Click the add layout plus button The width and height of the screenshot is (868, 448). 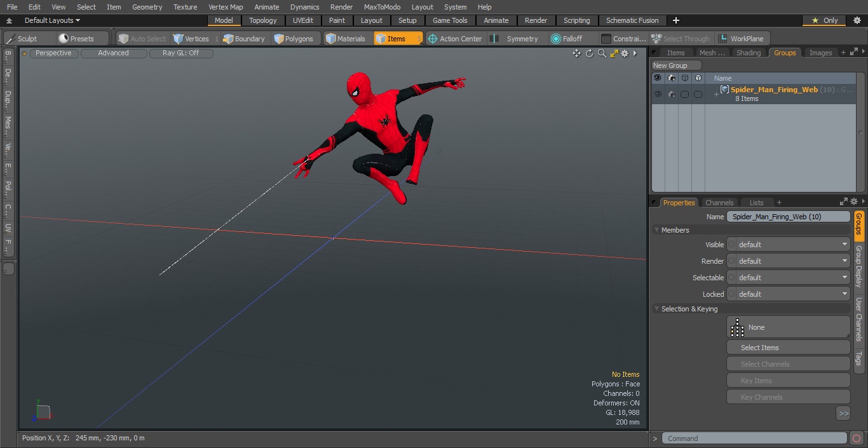click(x=675, y=20)
